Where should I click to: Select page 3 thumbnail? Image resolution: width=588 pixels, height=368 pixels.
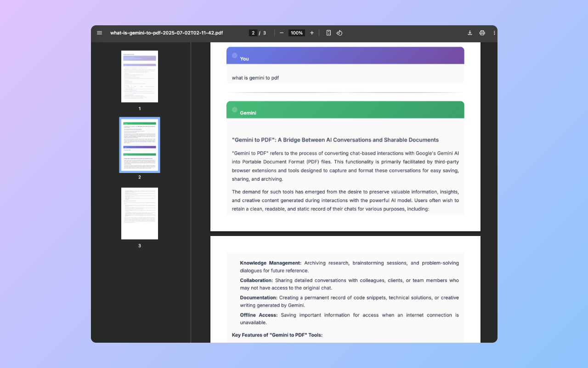click(139, 213)
